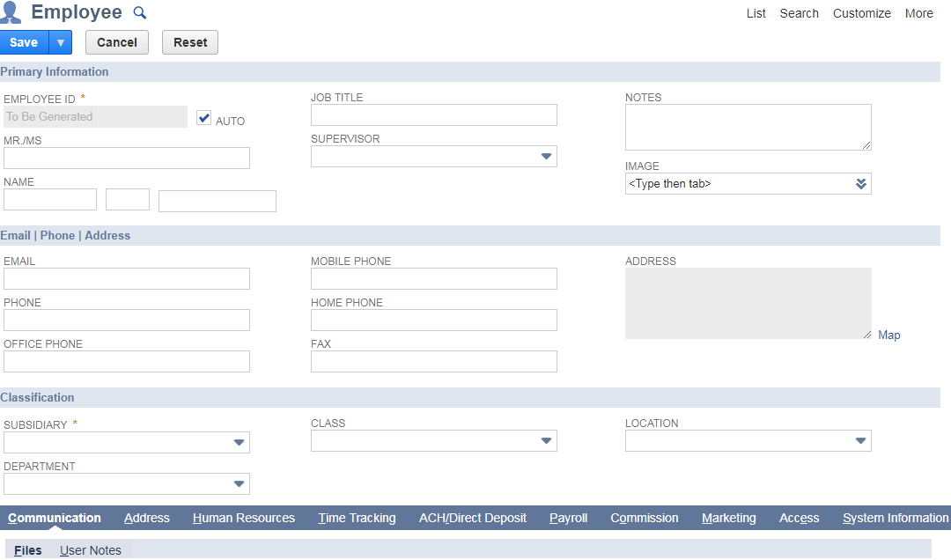Expand the Location dropdown
This screenshot has height=560, width=951.
(x=860, y=441)
